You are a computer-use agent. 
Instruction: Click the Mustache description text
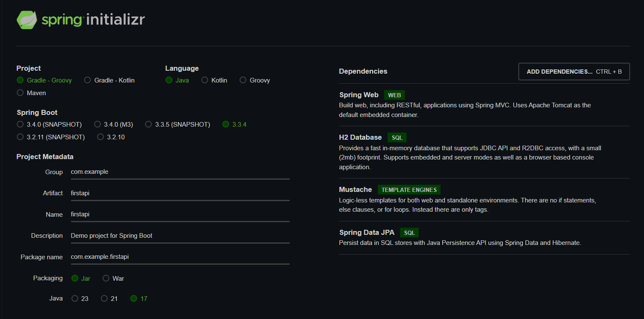(467, 205)
